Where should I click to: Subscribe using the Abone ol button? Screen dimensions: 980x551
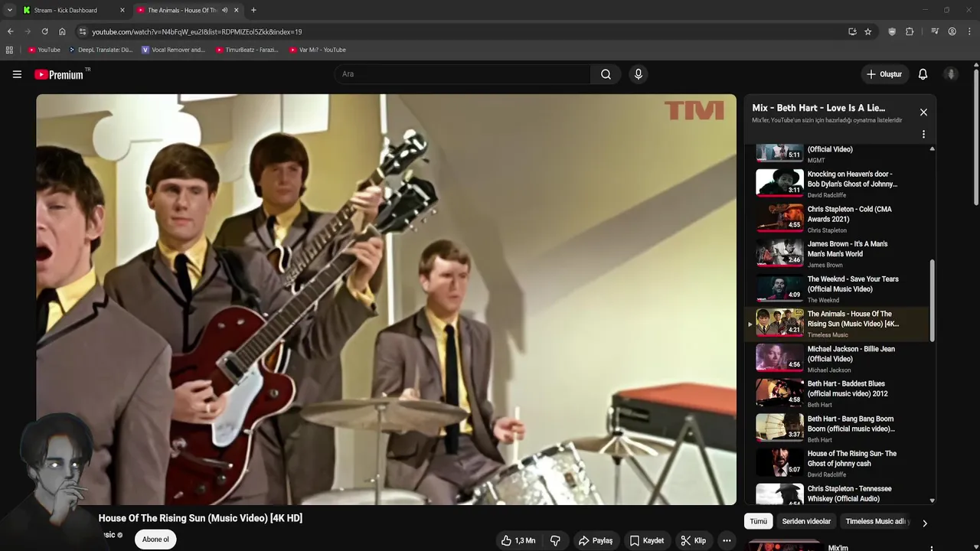(155, 540)
